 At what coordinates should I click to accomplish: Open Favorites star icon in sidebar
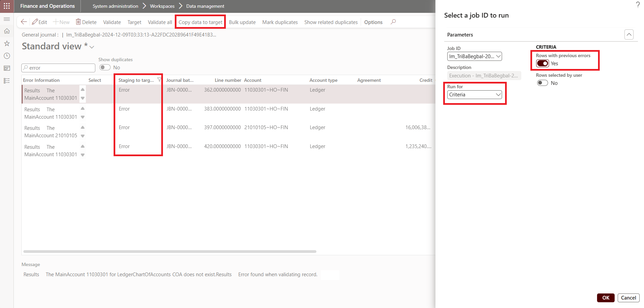tap(7, 44)
